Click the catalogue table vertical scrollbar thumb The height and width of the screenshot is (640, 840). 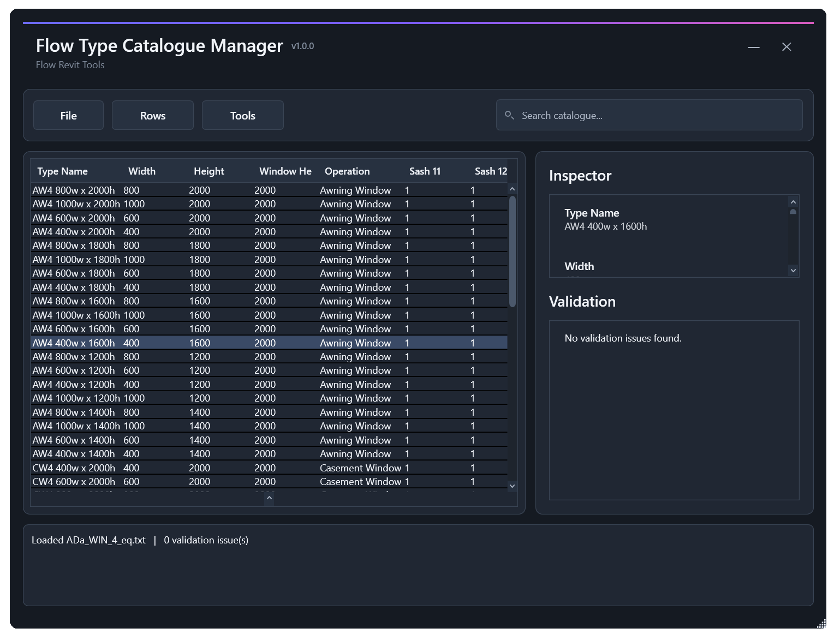pyautogui.click(x=512, y=251)
